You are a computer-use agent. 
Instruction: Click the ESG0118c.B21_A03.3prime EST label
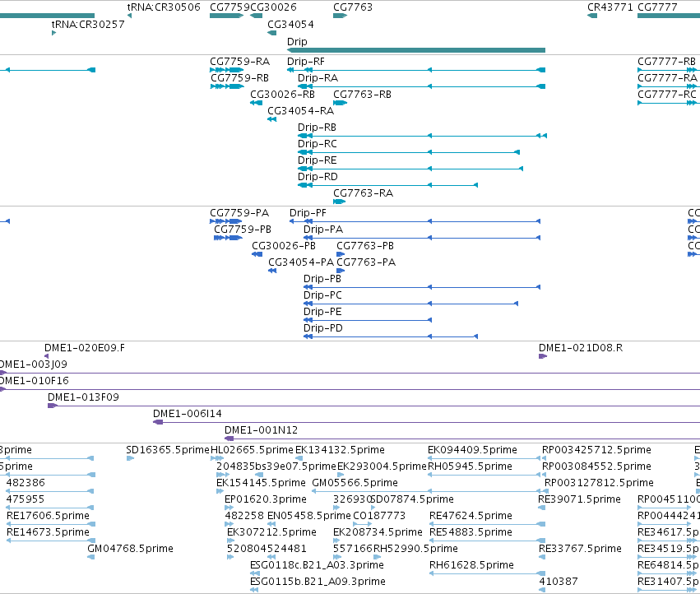317,565
